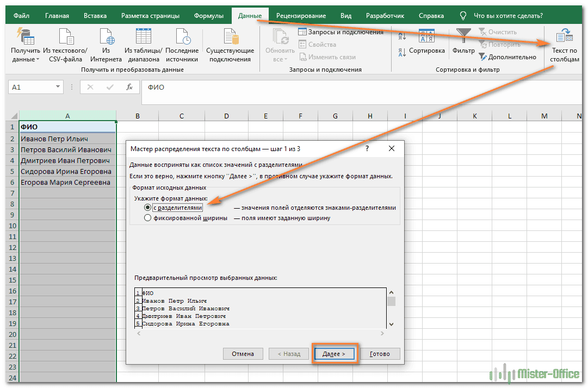
Task: Open From Text/CSV file import icon
Action: 65,36
